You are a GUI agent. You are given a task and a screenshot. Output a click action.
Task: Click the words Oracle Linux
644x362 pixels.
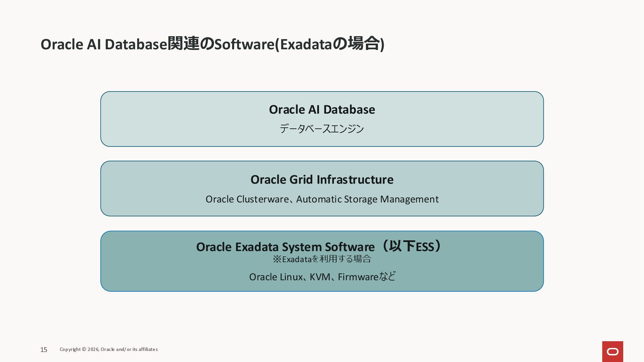click(x=276, y=277)
